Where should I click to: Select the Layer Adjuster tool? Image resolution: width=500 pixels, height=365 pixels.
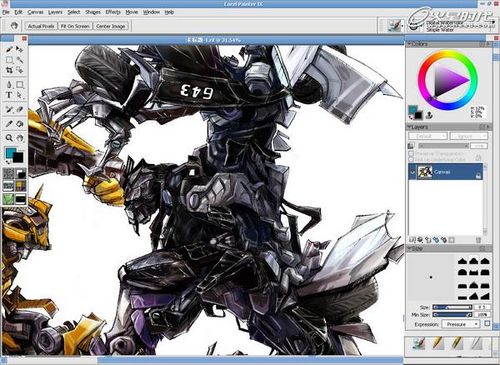coord(20,49)
